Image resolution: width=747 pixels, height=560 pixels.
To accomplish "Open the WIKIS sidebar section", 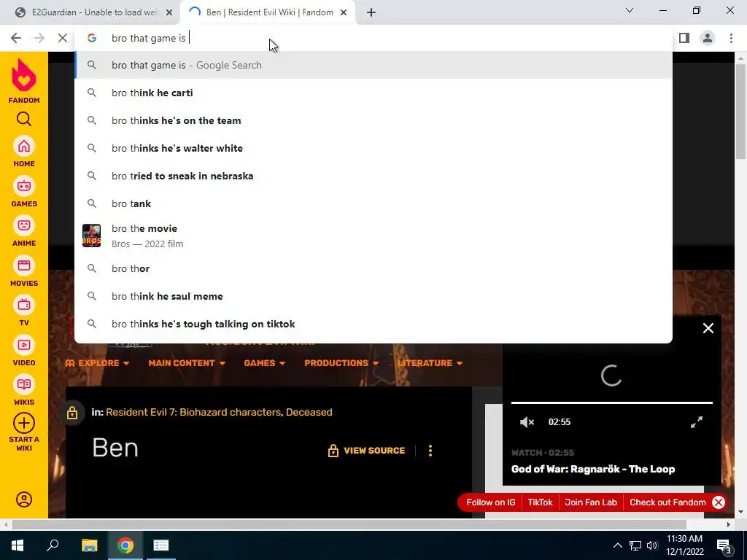I will tap(24, 391).
